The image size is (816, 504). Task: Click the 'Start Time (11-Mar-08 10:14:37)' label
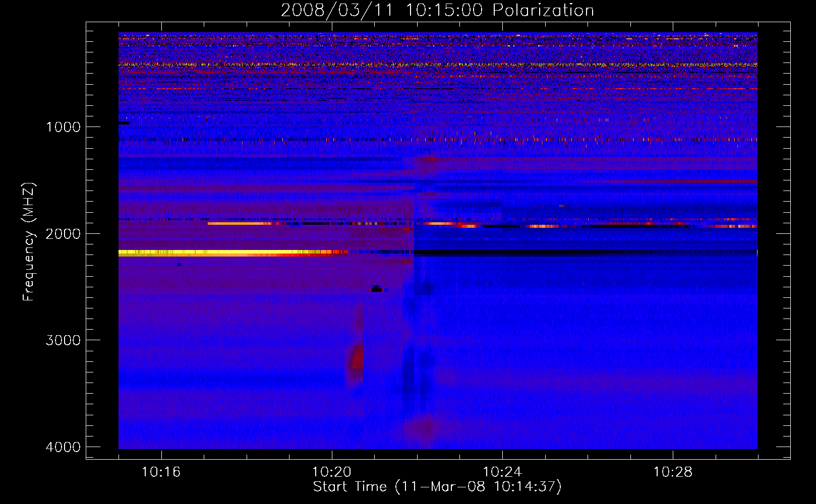(x=437, y=487)
